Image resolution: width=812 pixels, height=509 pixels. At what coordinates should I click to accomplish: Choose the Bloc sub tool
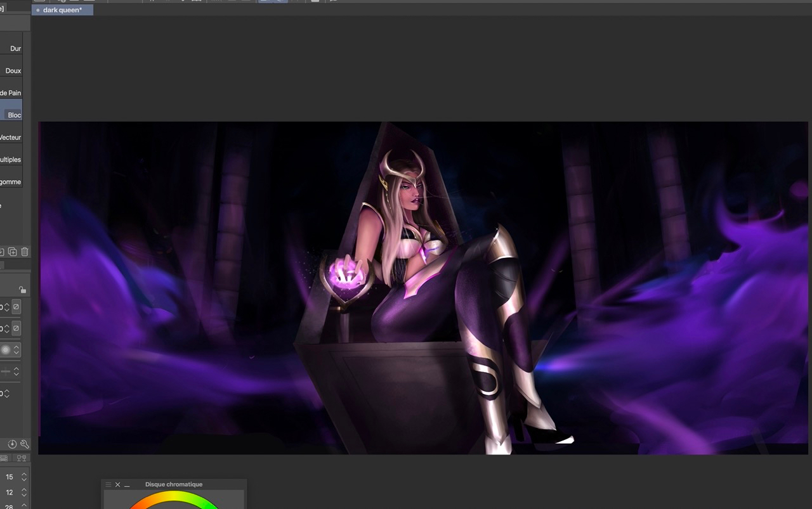click(13, 115)
